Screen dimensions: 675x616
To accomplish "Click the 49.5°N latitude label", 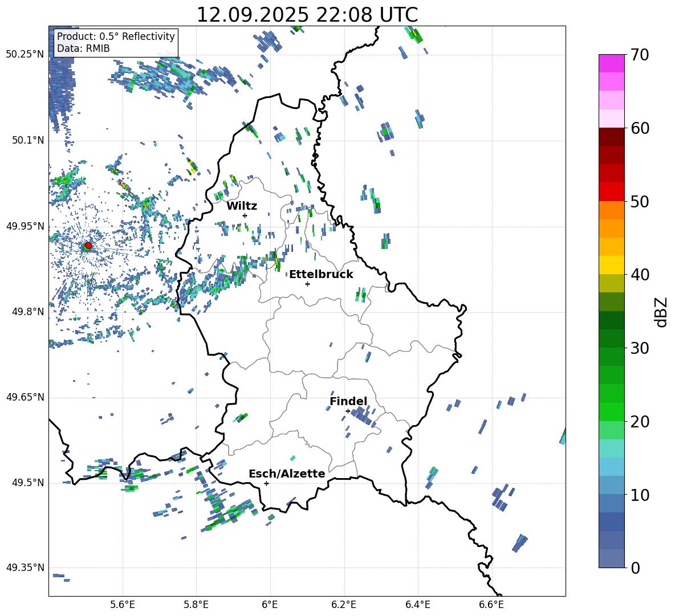I will (x=28, y=483).
